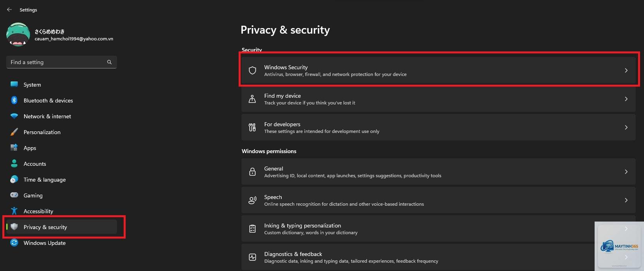Select Accessibility in the sidebar
The height and width of the screenshot is (271, 644).
(x=62, y=211)
